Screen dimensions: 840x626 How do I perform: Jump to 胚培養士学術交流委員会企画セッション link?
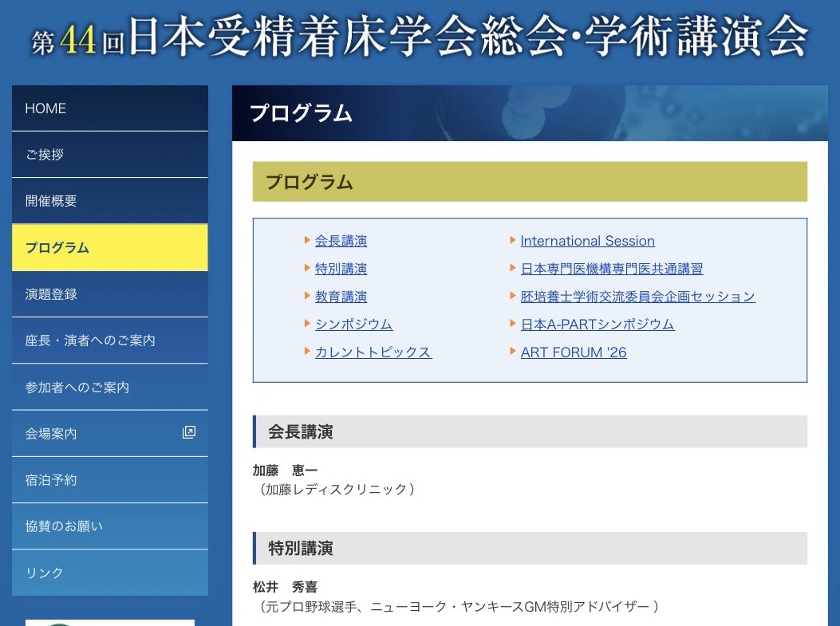[x=637, y=297]
